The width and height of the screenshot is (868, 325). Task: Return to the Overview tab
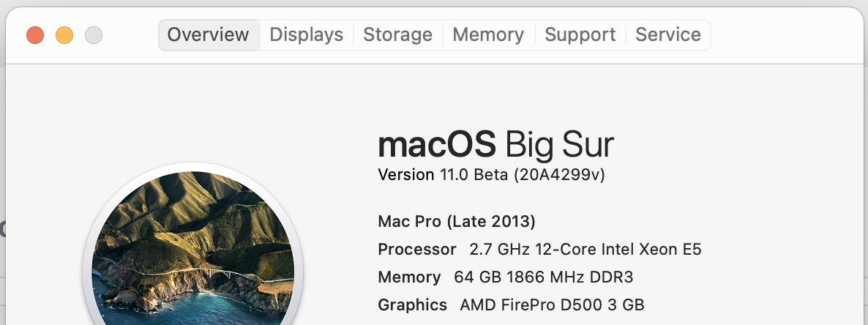point(209,34)
